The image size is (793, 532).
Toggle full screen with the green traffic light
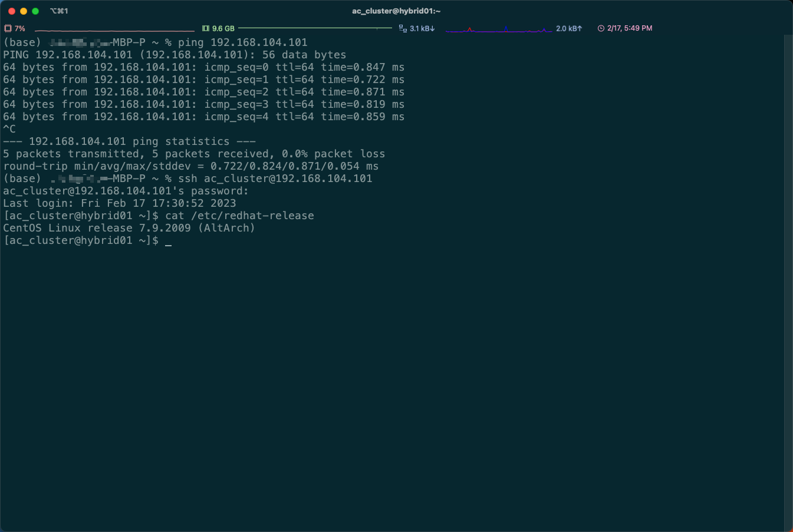point(35,11)
